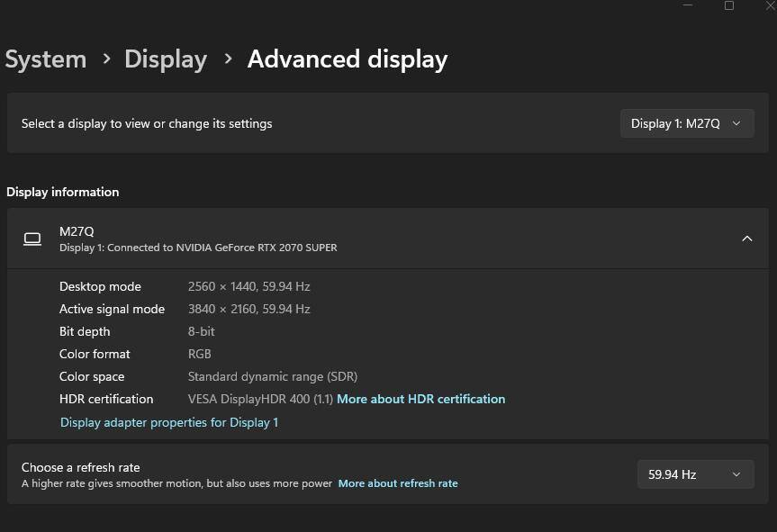Click the chevron before Advanced display

(x=228, y=59)
